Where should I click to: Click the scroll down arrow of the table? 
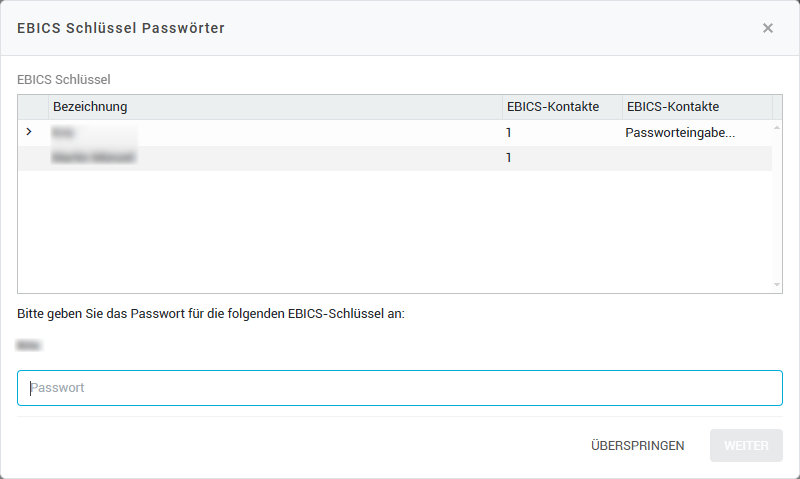[777, 285]
